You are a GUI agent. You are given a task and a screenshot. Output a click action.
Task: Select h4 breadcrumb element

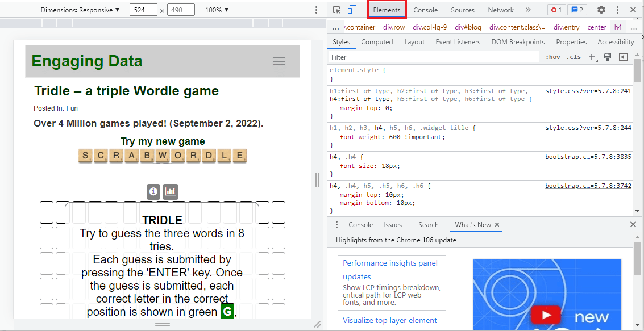click(x=618, y=27)
